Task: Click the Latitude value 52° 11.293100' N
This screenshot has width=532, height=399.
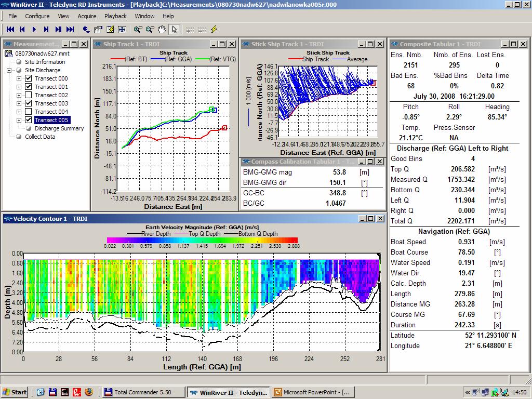Action: [x=490, y=335]
